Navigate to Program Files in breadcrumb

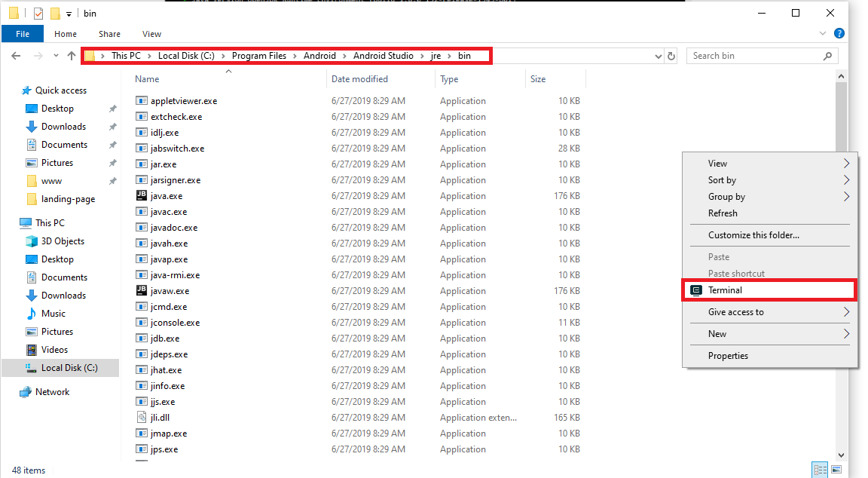[259, 55]
